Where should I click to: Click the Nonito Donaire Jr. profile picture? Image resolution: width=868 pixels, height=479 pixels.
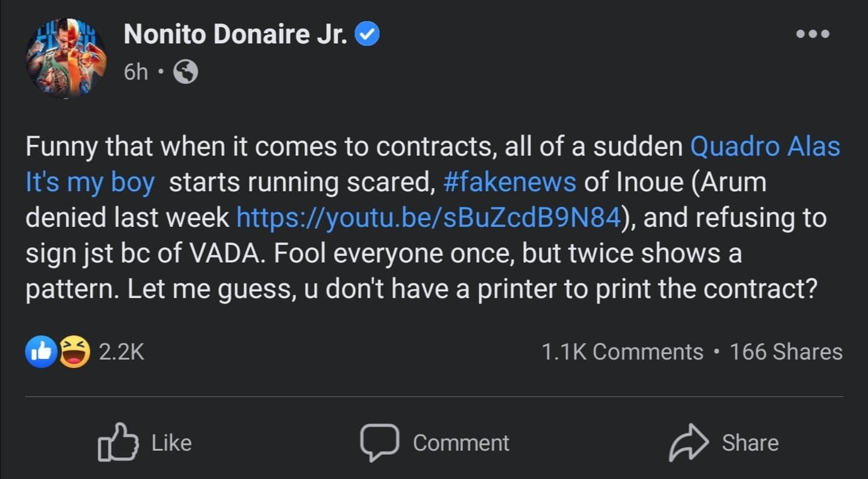pos(65,57)
